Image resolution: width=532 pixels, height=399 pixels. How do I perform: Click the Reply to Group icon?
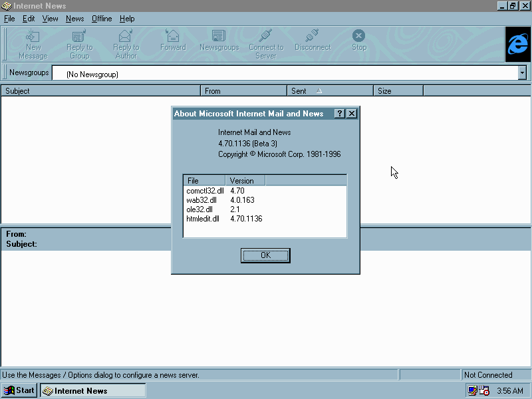tap(79, 37)
